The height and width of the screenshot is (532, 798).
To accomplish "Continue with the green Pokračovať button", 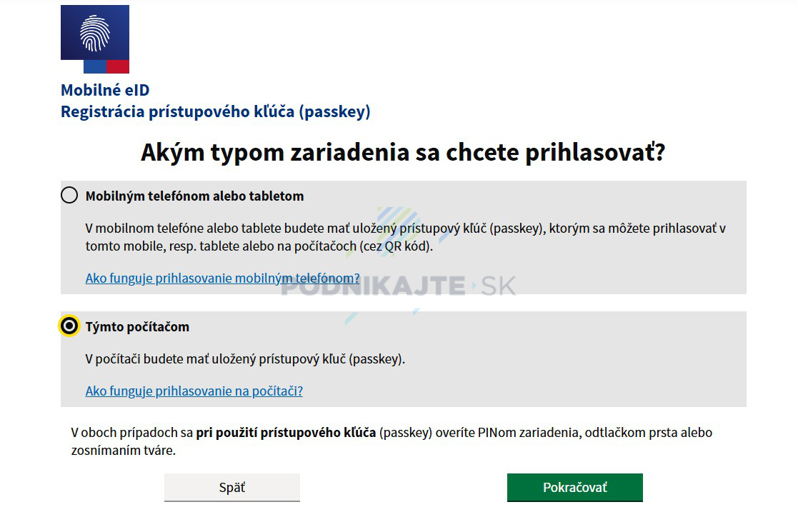I will (575, 487).
